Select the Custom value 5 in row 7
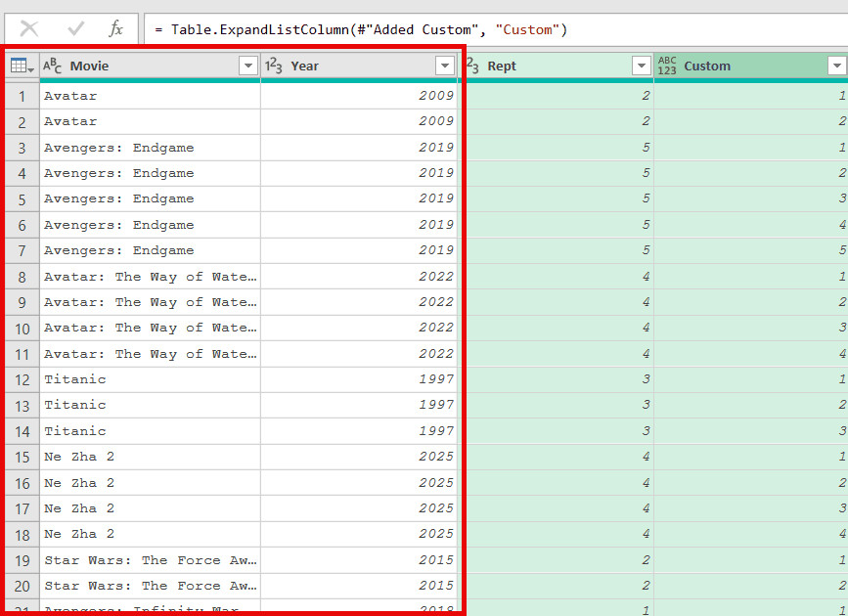 click(750, 250)
